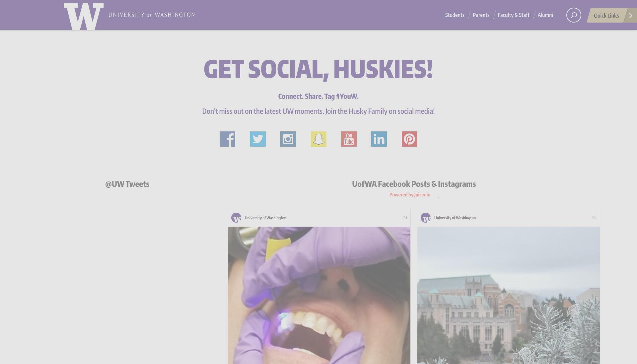Viewport: 637px width, 364px height.
Task: Click the avatar on the dental post
Action: point(236,218)
